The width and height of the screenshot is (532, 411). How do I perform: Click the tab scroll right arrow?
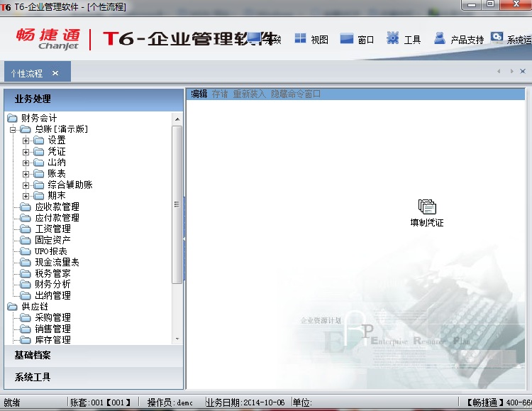pyautogui.click(x=511, y=71)
